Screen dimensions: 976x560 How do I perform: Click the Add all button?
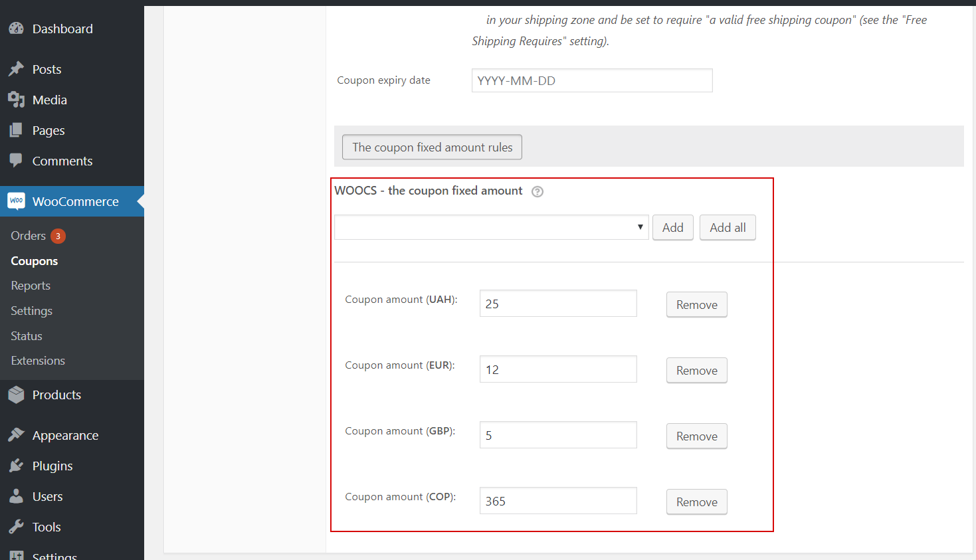click(728, 227)
